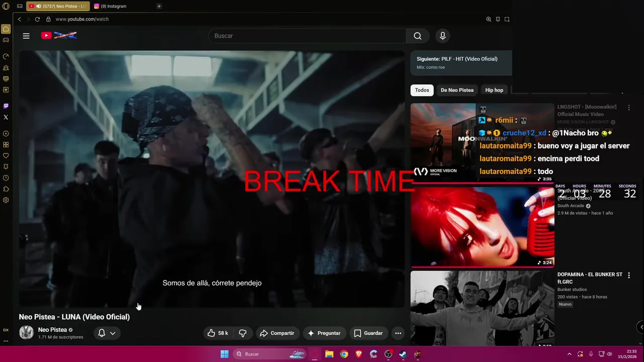Open Brave from the taskbar

point(359,354)
